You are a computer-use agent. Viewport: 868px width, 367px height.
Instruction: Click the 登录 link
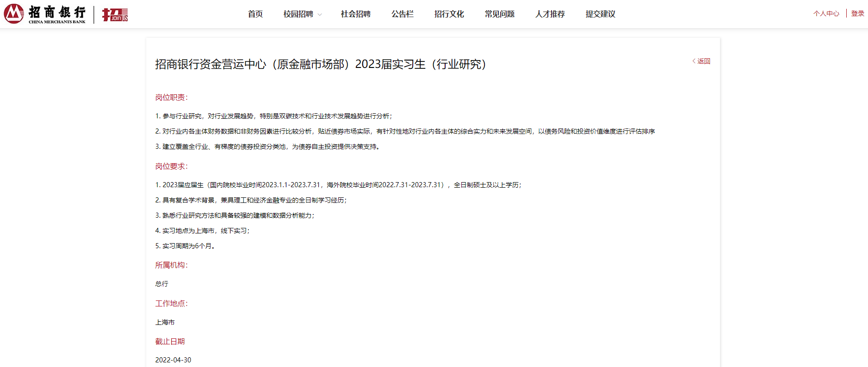click(858, 13)
